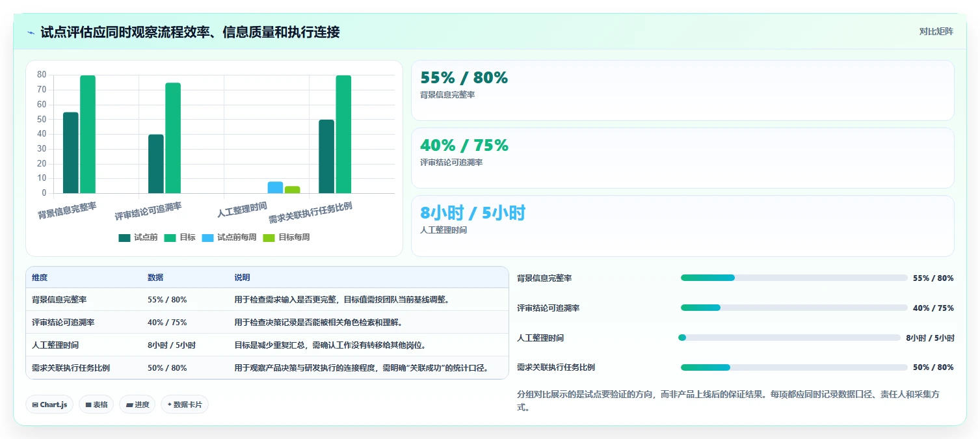The image size is (980, 439).
Task: Click the chart x-axis label 需求关联执行任务比例
Action: (x=311, y=213)
